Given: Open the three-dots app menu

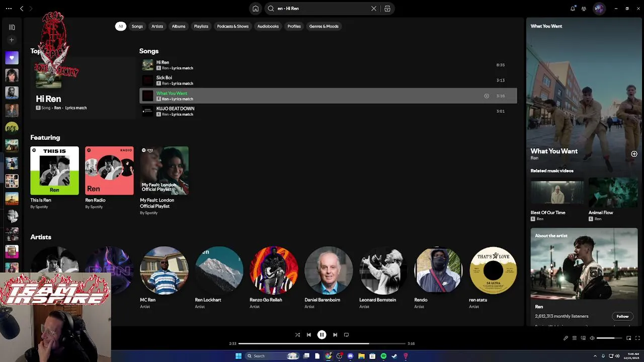Looking at the screenshot, I should click(x=9, y=9).
